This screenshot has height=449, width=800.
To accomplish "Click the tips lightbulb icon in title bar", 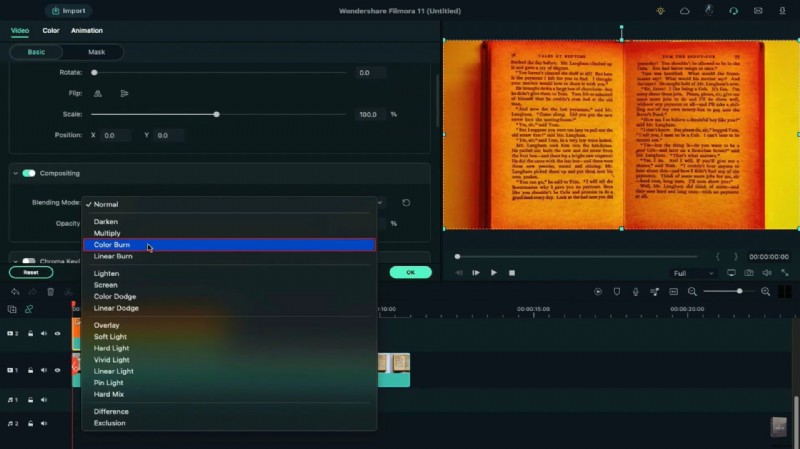I will coord(660,11).
